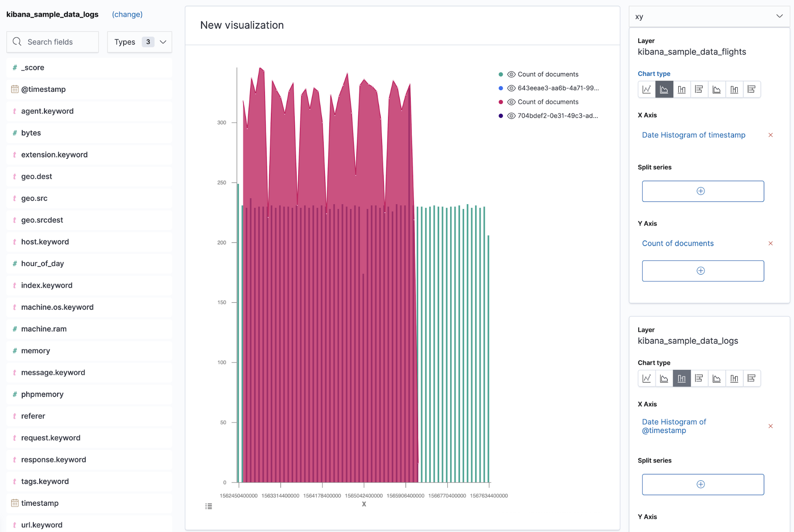Viewport: 794px width, 532px height.
Task: Select stacked area chart type in flights layer
Action: 717,89
